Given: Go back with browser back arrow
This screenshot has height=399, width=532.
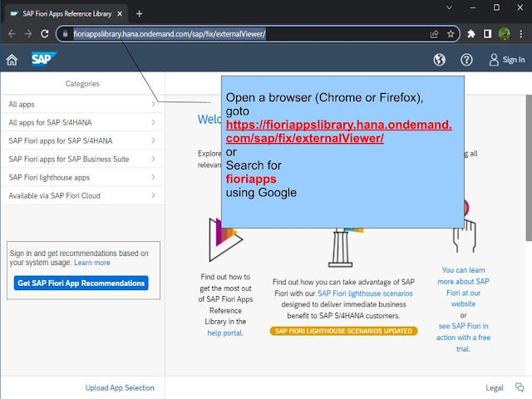Looking at the screenshot, I should [12, 34].
